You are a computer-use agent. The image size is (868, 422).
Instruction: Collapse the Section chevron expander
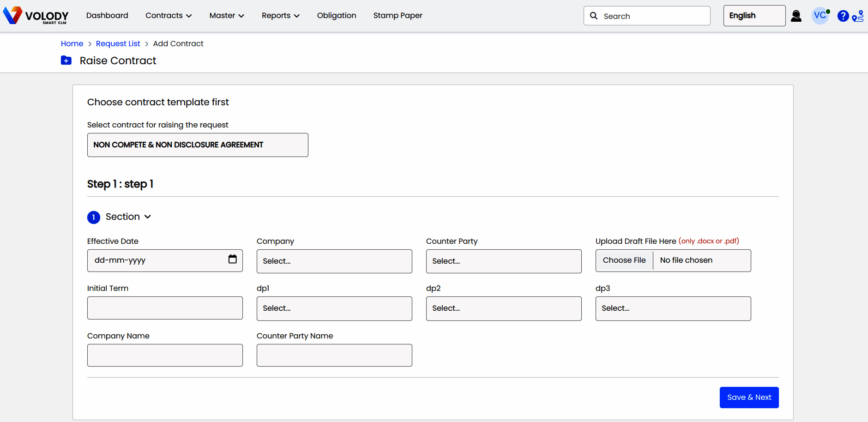148,217
